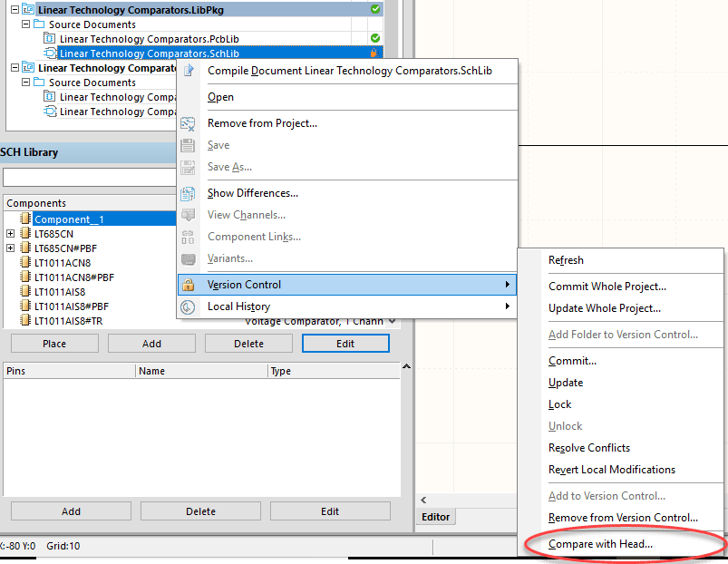This screenshot has height=564, width=728.
Task: Select Update Whole Project...
Action: [605, 308]
